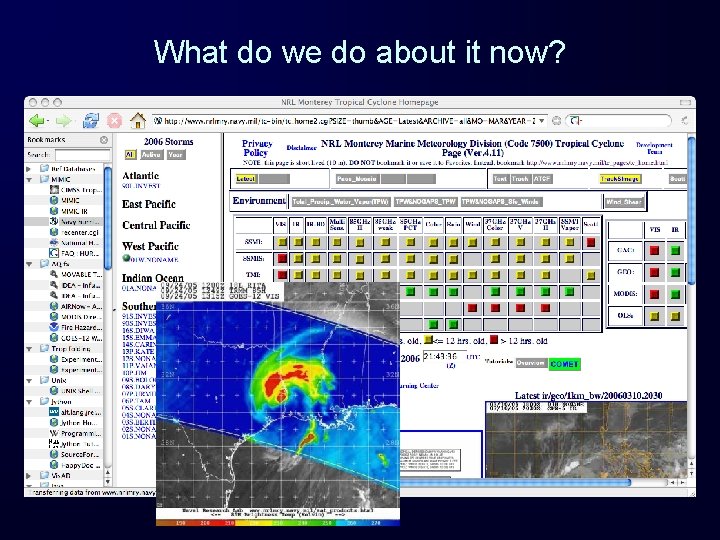
Task: Click the green COMET tutorial button
Action: point(564,364)
